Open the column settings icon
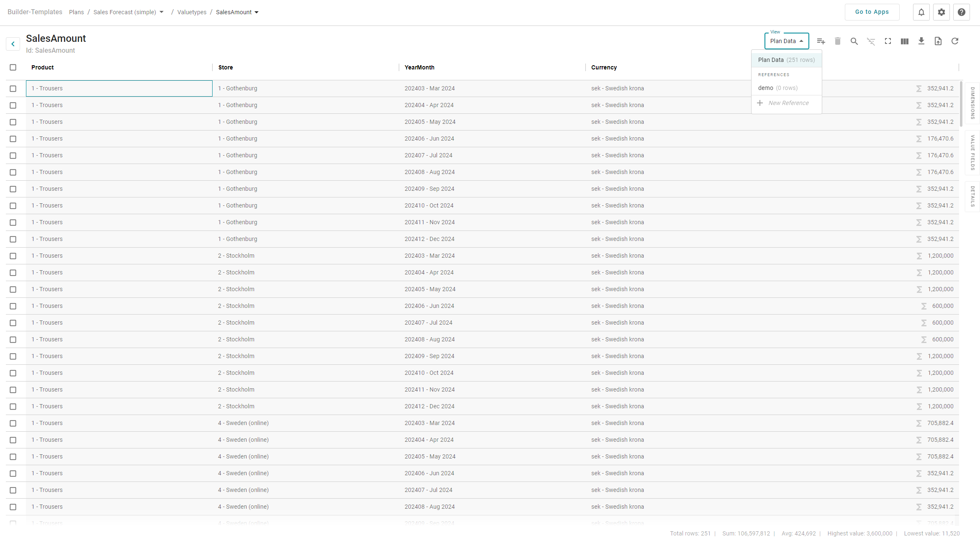The height and width of the screenshot is (543, 980). (904, 41)
